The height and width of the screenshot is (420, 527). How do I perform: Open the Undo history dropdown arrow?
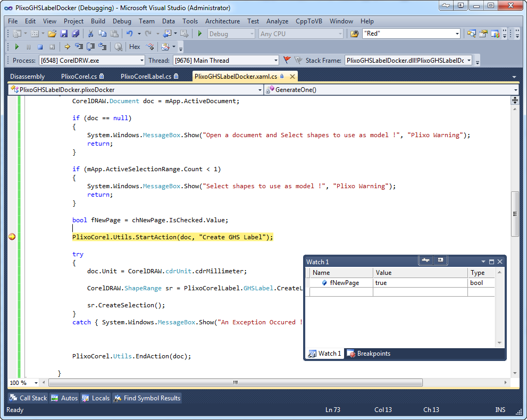(x=139, y=33)
